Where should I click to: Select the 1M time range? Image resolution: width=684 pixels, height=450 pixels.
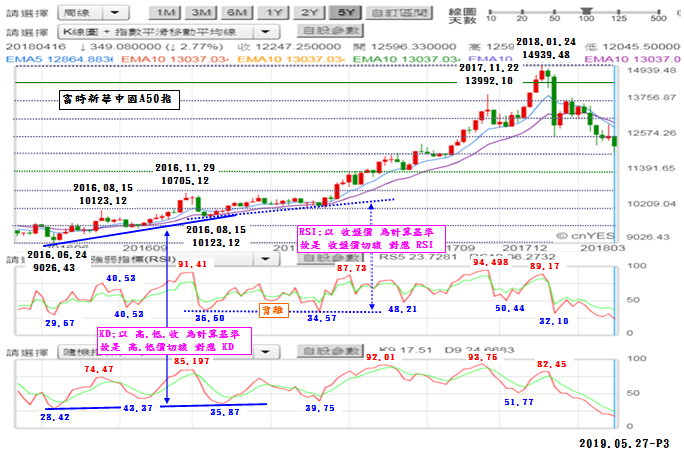pyautogui.click(x=168, y=14)
